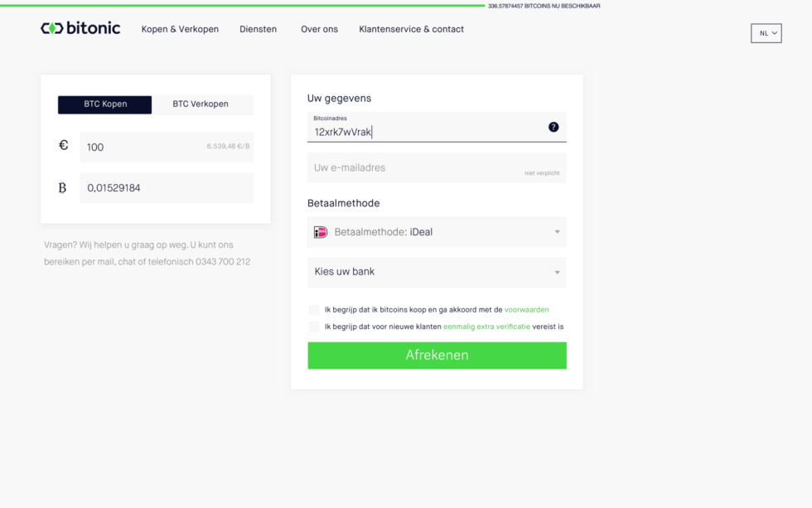Viewport: 812px width, 508px height.
Task: Click the bitcoins availability progress bar
Action: pyautogui.click(x=242, y=6)
